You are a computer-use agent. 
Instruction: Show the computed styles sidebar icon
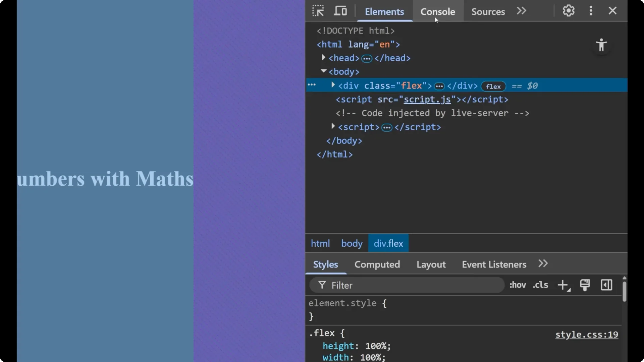pyautogui.click(x=606, y=285)
